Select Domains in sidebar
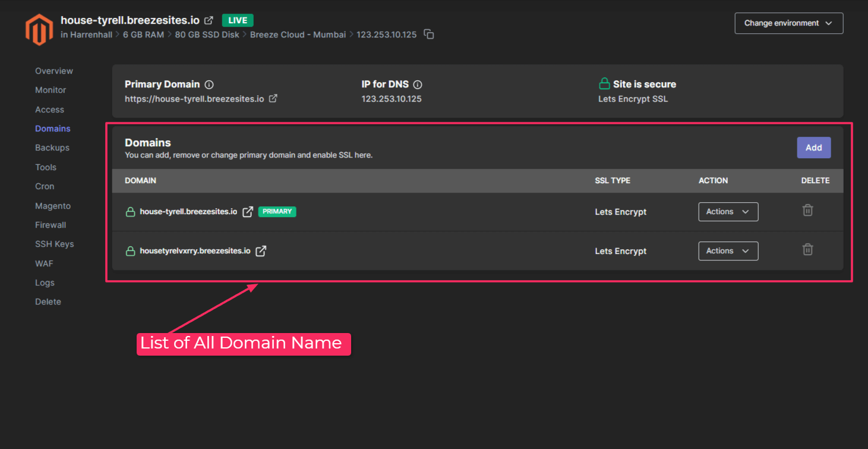 tap(53, 128)
